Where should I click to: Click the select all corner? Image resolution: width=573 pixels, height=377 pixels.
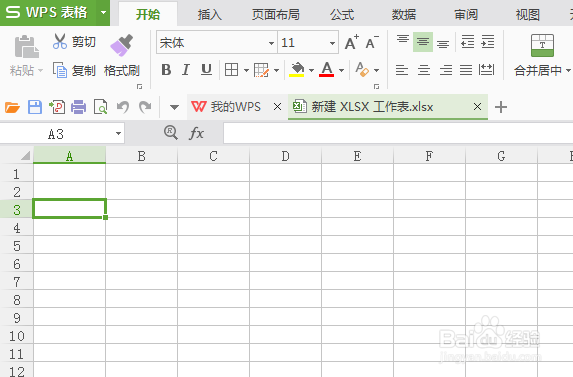[25, 156]
